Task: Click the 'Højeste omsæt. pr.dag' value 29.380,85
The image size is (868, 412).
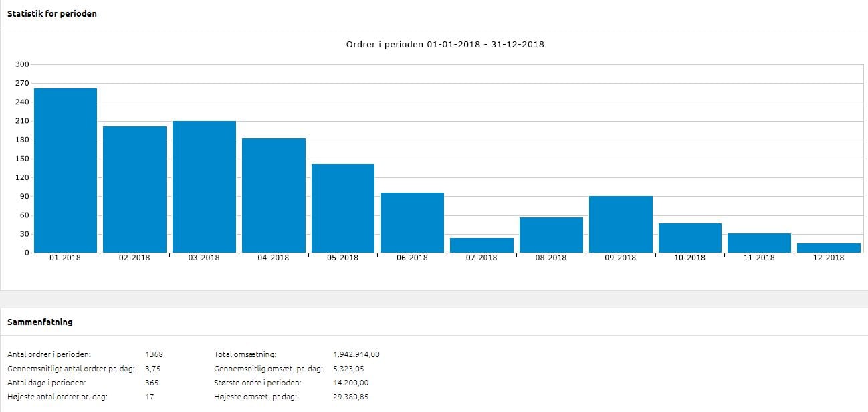Action: click(350, 397)
